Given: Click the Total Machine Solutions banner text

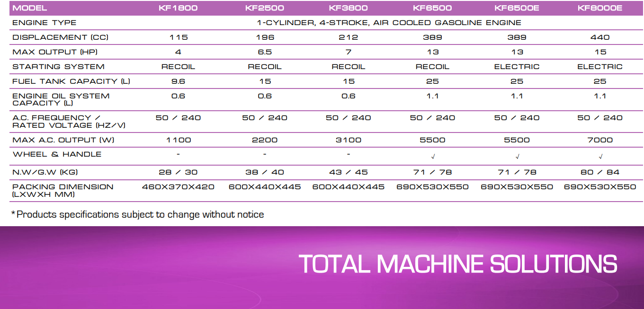Looking at the screenshot, I should click(x=458, y=264).
